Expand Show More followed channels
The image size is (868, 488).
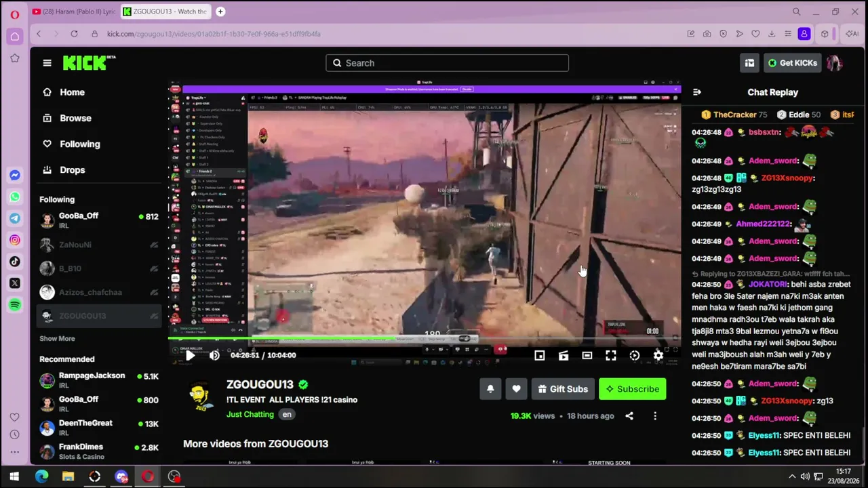(x=57, y=338)
